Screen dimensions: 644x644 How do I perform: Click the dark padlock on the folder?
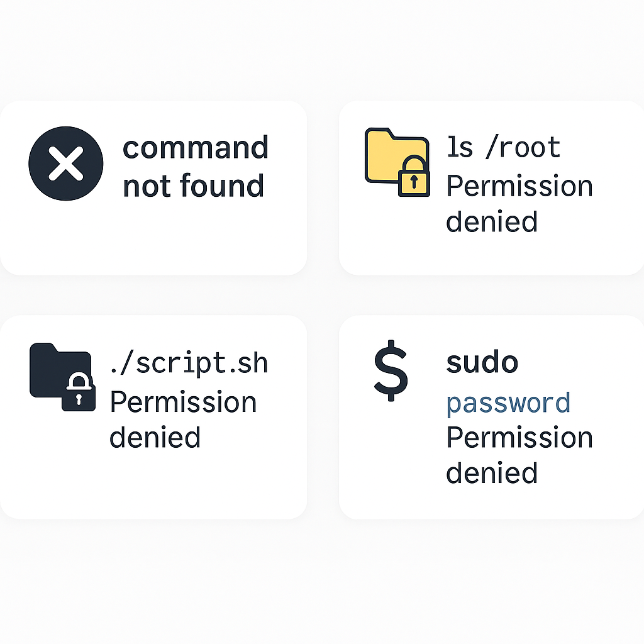(79, 391)
